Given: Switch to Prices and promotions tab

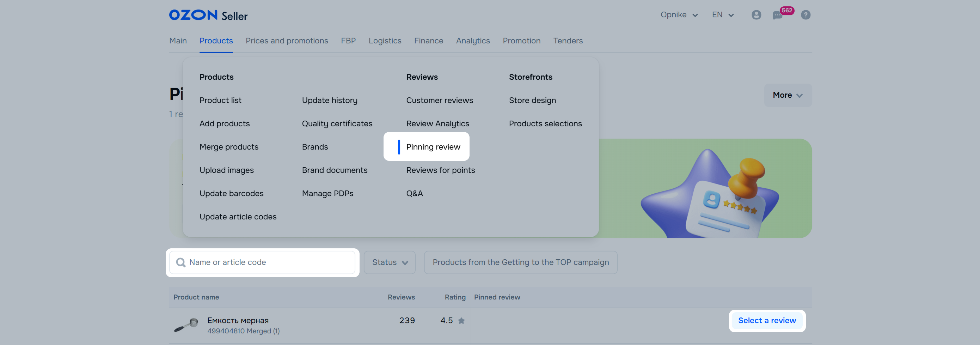Looking at the screenshot, I should (287, 41).
